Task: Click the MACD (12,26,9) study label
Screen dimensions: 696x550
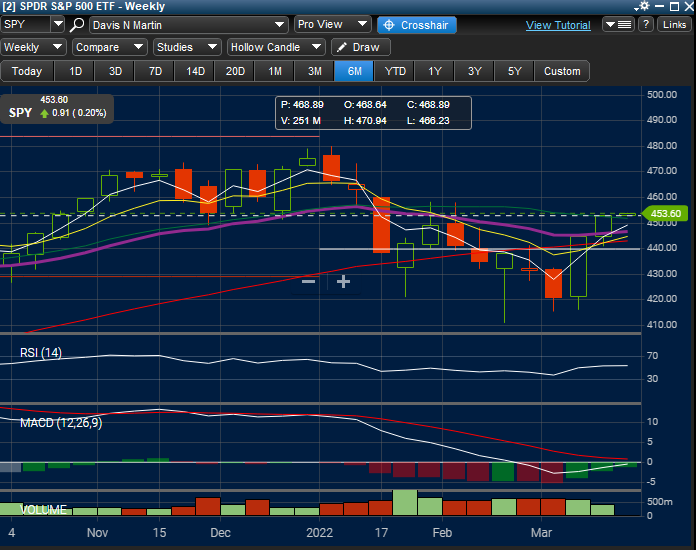Action: click(x=61, y=423)
